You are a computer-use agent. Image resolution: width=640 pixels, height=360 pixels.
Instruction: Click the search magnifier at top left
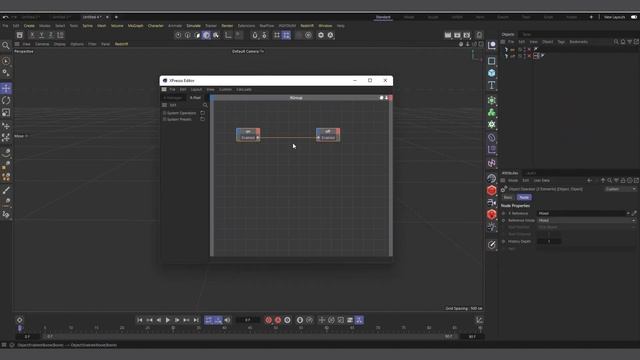6,45
